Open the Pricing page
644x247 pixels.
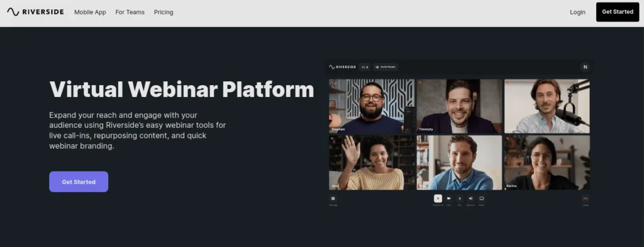pyautogui.click(x=164, y=13)
